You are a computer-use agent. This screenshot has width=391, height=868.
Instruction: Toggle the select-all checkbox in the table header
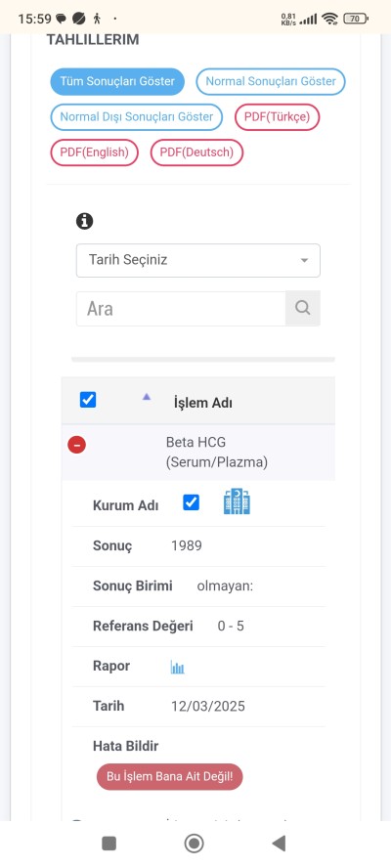pyautogui.click(x=88, y=400)
